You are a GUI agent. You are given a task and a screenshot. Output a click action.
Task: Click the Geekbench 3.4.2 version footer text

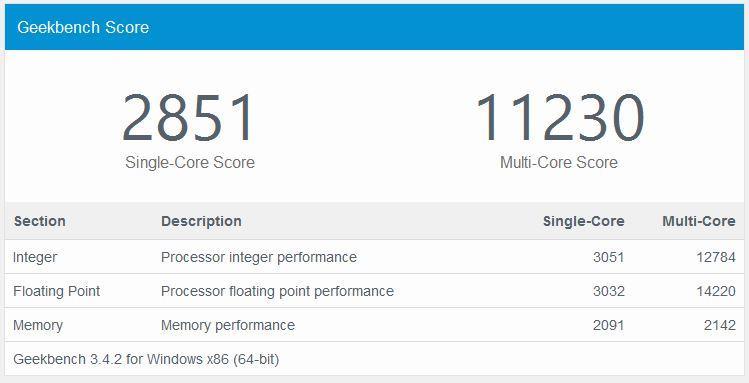146,359
